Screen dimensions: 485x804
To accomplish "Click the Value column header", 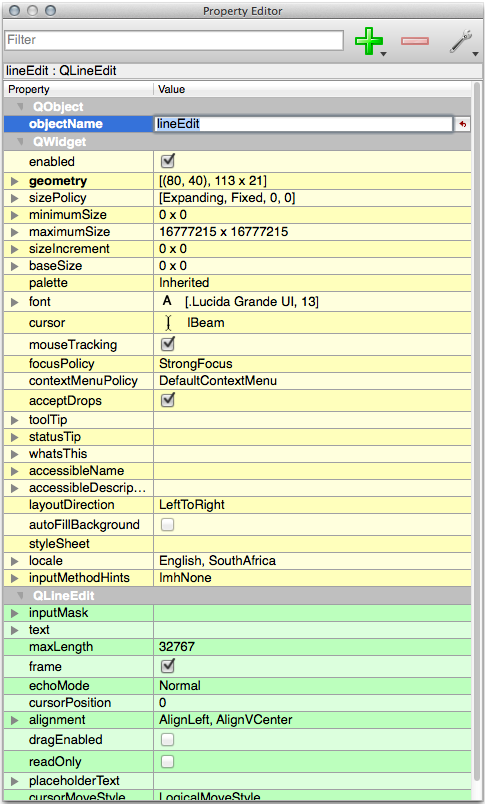I will point(312,89).
